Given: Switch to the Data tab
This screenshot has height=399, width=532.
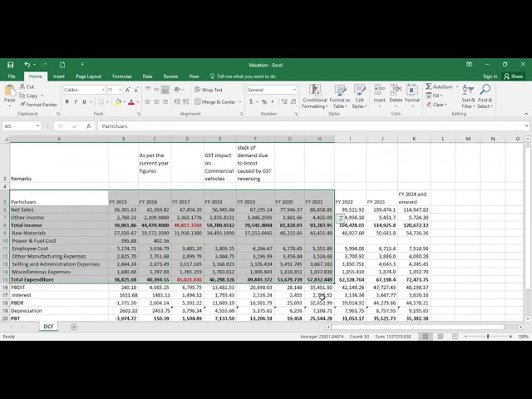Looking at the screenshot, I should (x=147, y=76).
